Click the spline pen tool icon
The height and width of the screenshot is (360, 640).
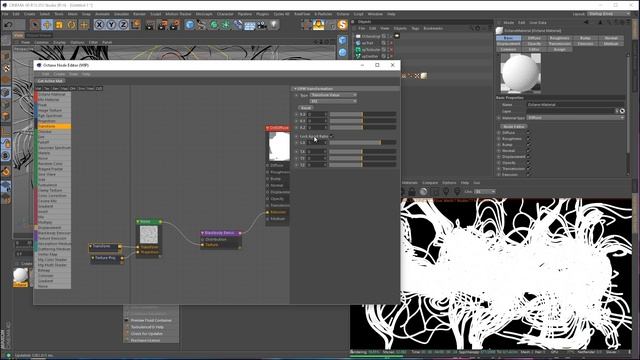[x=201, y=25]
